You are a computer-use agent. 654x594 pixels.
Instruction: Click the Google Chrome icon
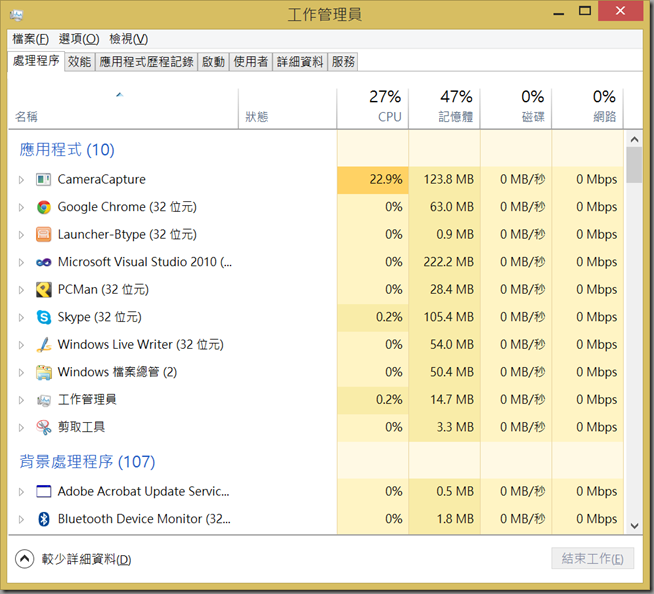(x=43, y=207)
